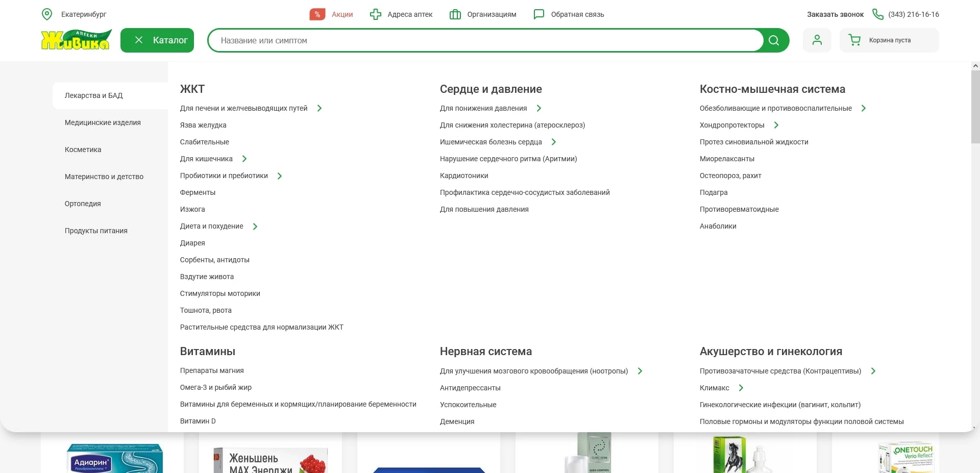This screenshot has width=980, height=473.
Task: Click the percent icon next to Акции
Action: pyautogui.click(x=317, y=14)
